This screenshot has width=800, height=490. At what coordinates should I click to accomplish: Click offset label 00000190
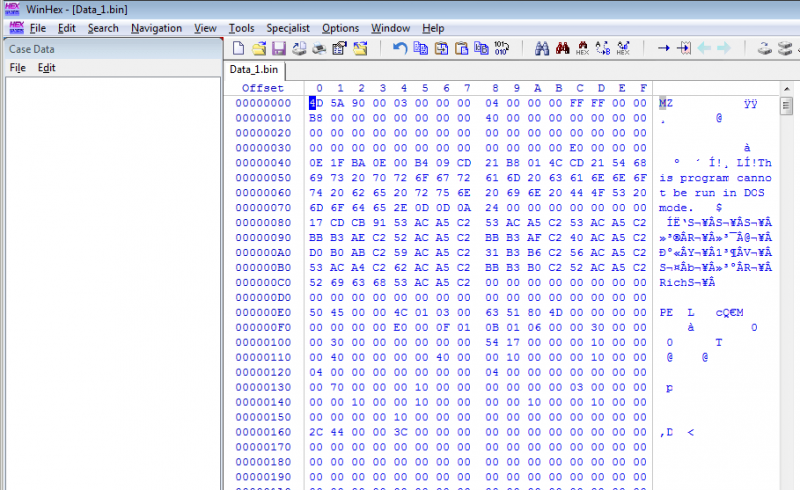tap(263, 477)
